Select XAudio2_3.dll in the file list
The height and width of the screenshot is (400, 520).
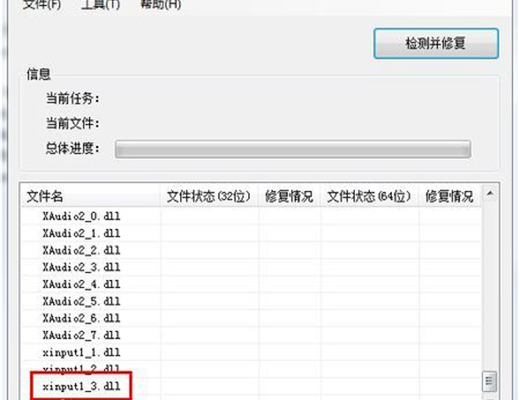click(x=81, y=267)
